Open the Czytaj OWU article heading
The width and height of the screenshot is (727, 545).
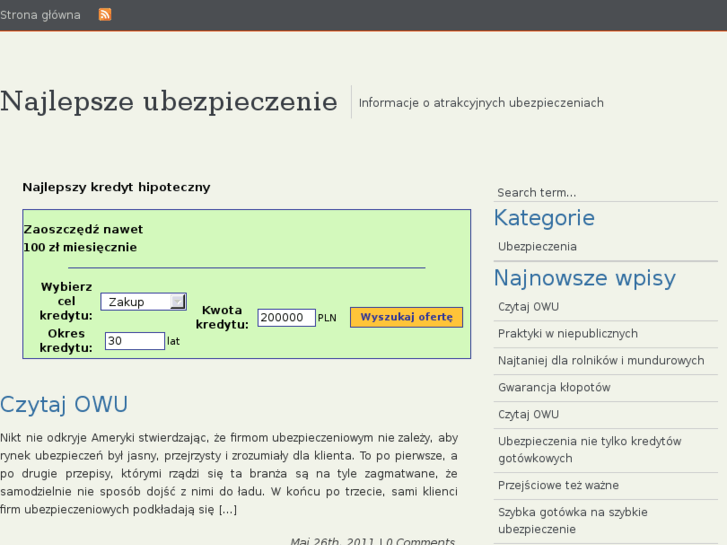(64, 404)
